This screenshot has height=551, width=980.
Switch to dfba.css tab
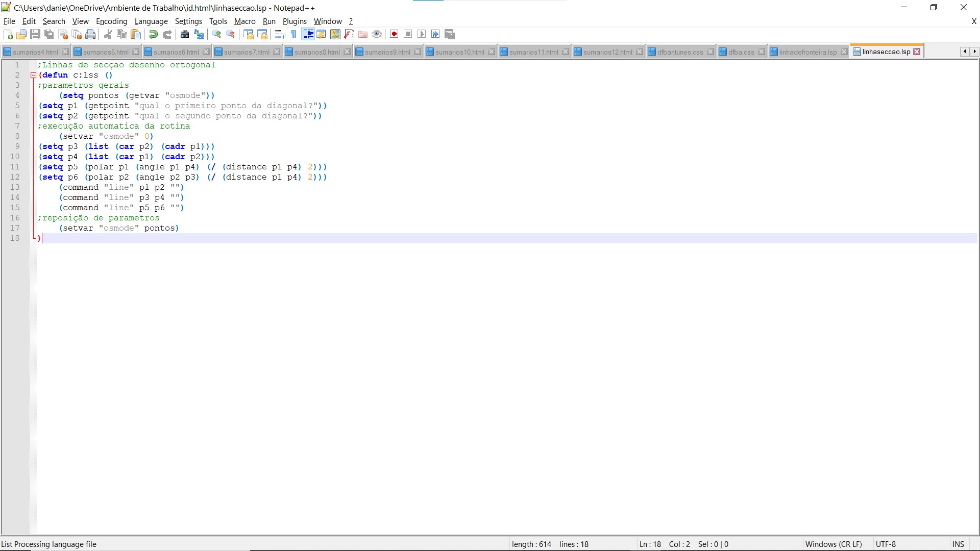(x=741, y=52)
